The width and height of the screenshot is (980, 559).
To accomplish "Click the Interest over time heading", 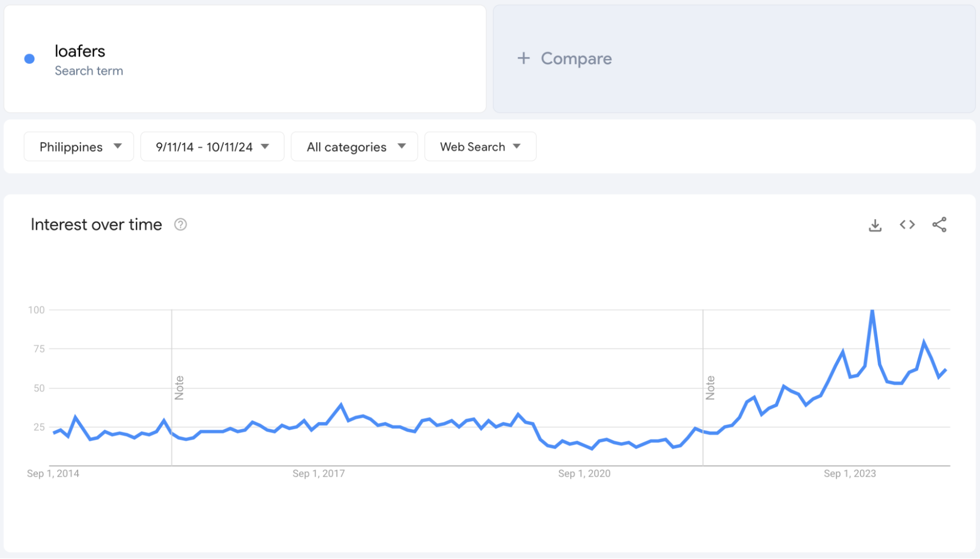I will click(96, 224).
